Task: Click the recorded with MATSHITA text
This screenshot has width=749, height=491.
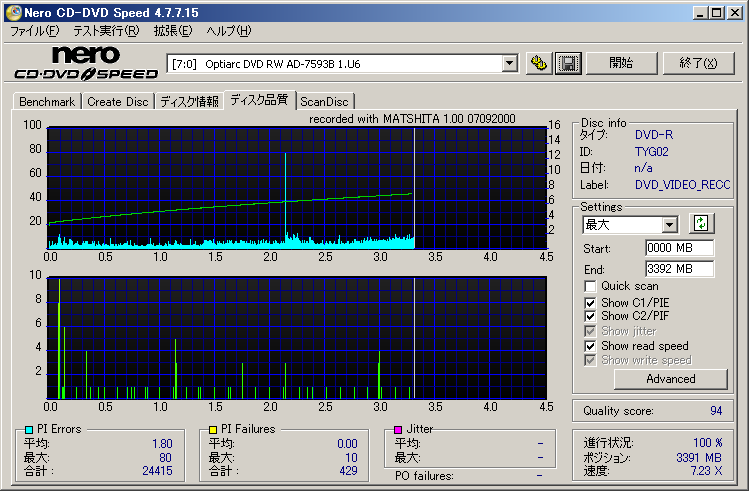Action: tap(412, 119)
